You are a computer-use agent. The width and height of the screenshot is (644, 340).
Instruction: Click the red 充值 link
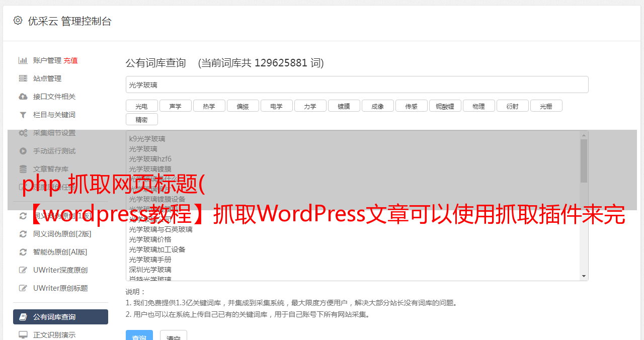70,60
